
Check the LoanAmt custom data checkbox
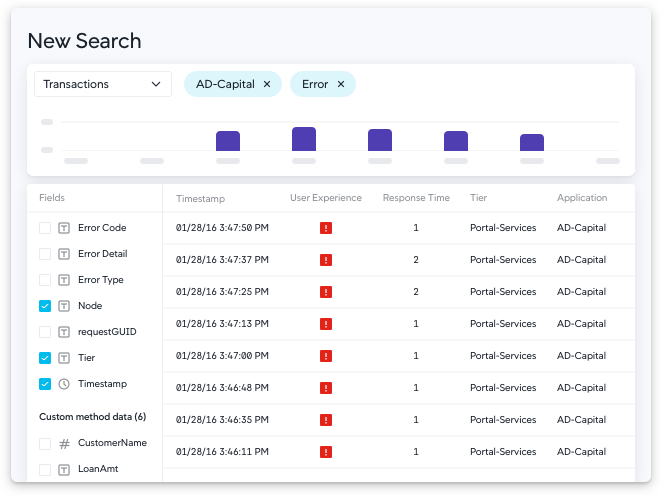point(45,469)
